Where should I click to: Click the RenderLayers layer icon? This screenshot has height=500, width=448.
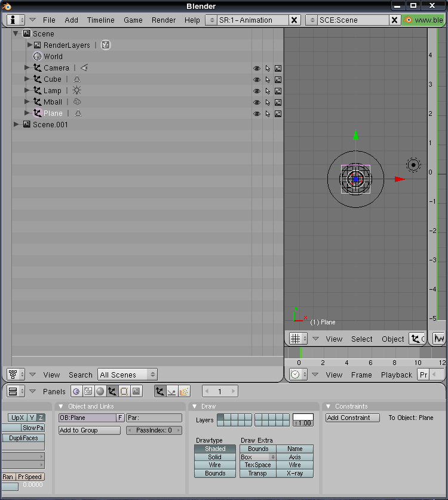106,45
